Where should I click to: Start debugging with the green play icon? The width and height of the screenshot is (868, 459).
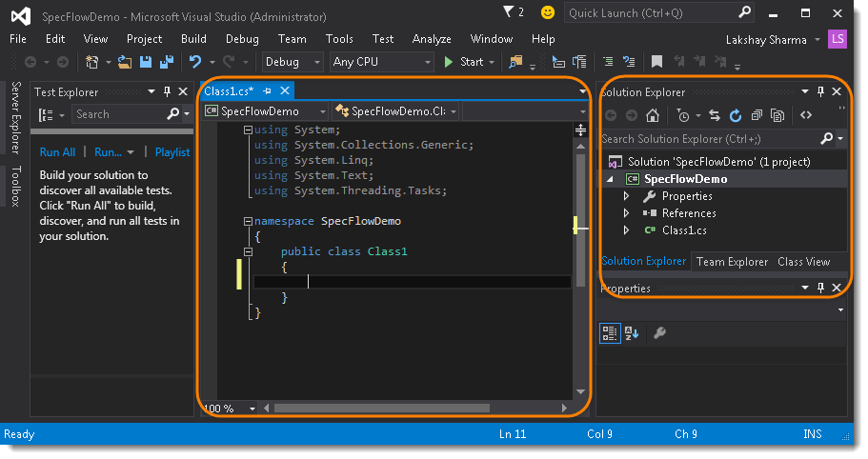449,62
